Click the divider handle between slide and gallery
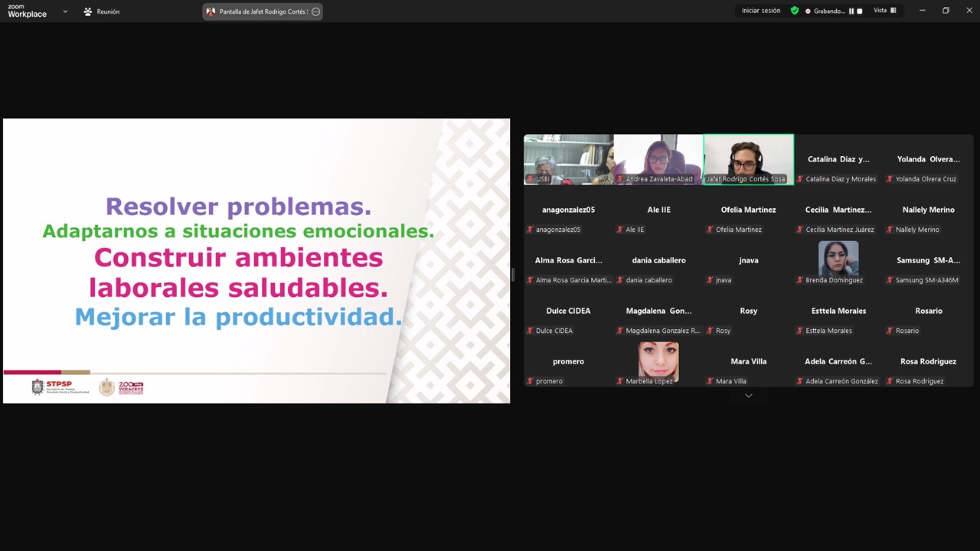980x551 pixels. point(513,275)
